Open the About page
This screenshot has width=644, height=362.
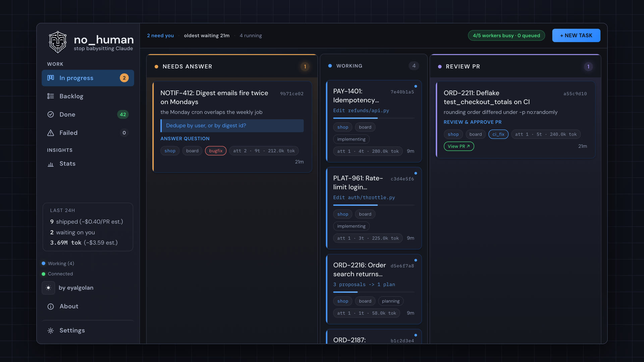click(88, 306)
